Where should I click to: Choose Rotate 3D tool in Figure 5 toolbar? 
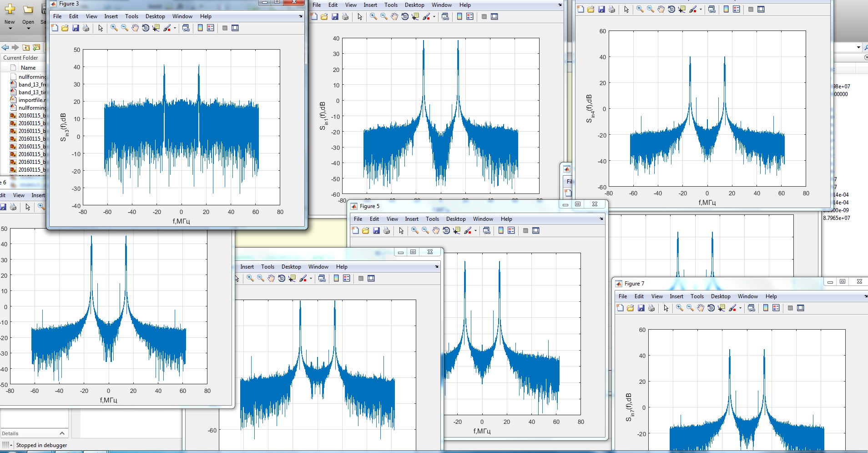point(446,231)
